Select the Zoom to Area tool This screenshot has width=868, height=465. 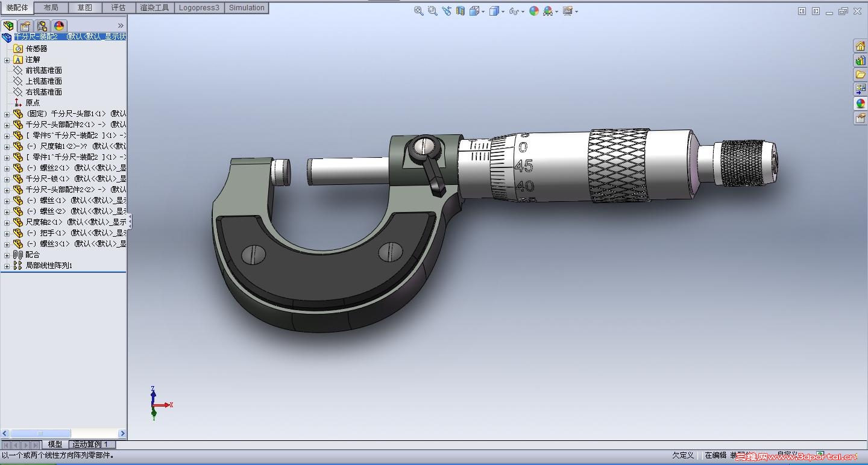[x=432, y=11]
